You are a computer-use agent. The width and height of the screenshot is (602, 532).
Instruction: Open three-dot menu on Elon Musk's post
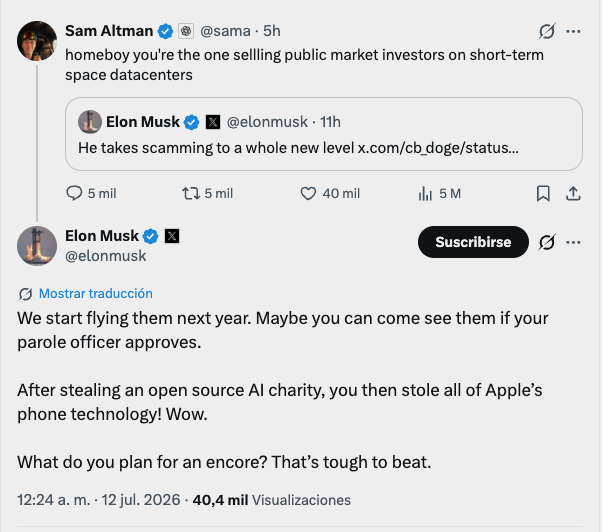point(573,242)
